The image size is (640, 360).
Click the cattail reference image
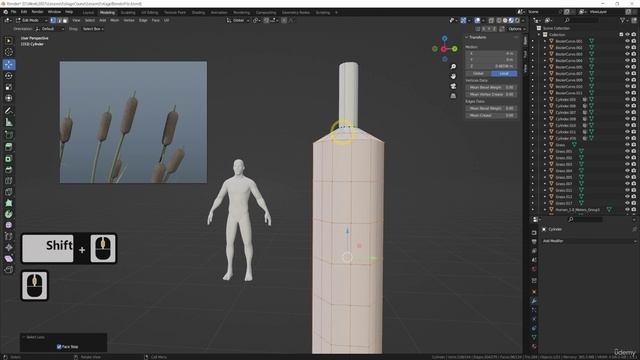133,122
